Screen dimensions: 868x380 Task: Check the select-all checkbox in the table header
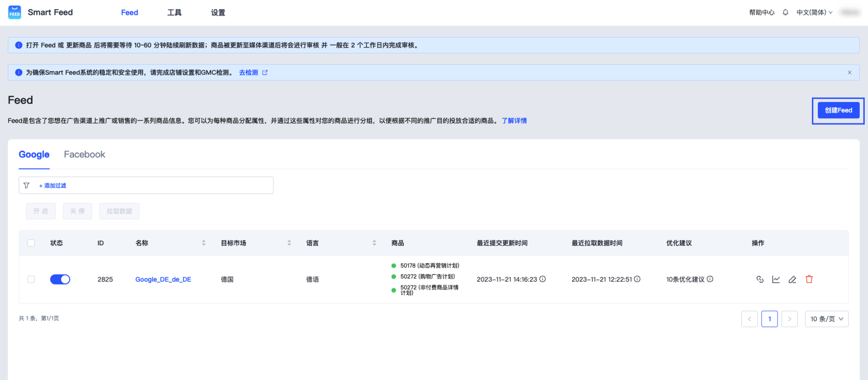click(31, 243)
